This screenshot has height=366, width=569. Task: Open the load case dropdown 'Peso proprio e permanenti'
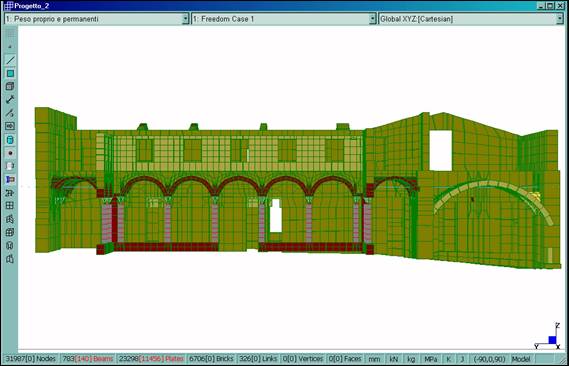coord(97,19)
